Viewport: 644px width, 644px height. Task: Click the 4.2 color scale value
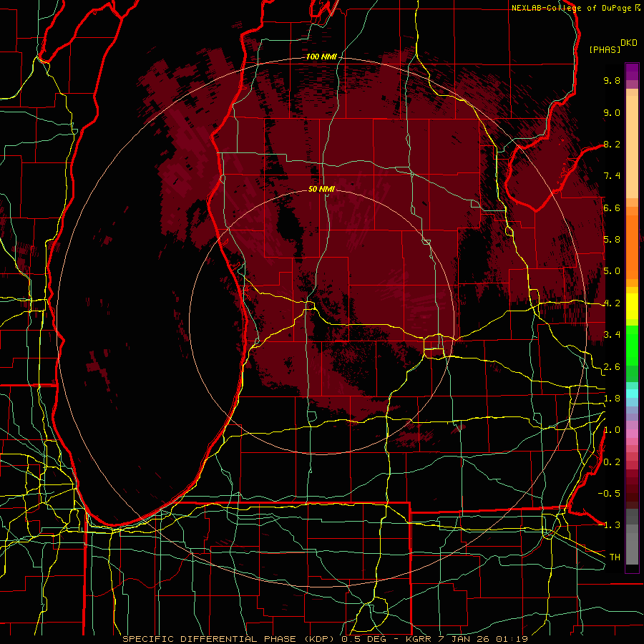tap(612, 303)
